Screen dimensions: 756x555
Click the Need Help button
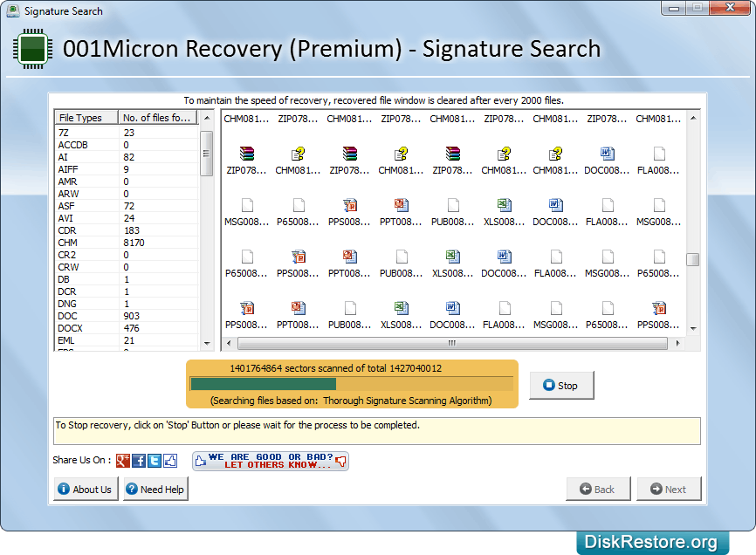coord(155,490)
